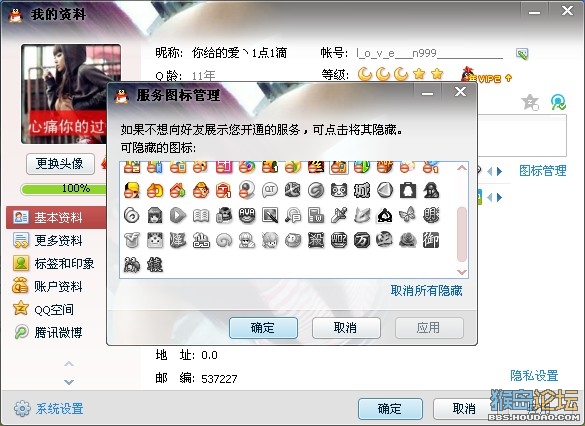Select the gray sword service icon
Screen dimensions: 585x426
coord(339,215)
